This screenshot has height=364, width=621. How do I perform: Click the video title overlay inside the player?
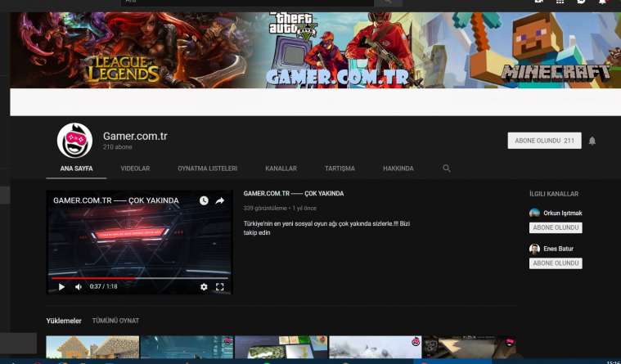(x=116, y=200)
